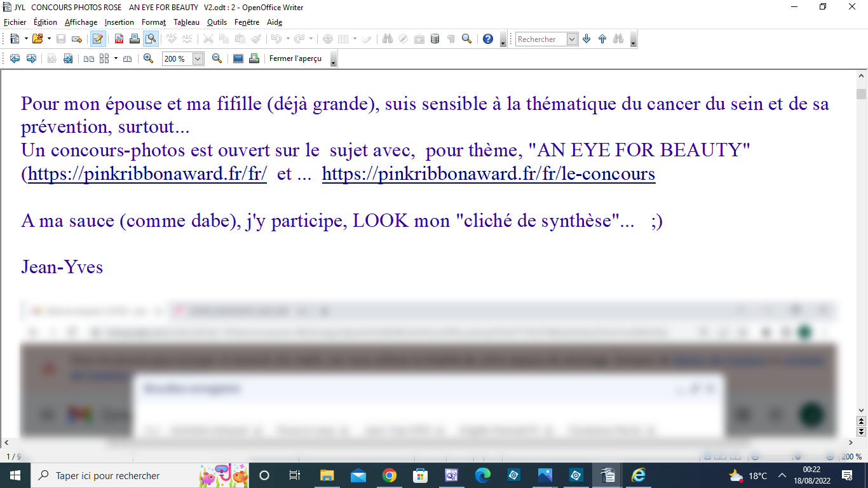The width and height of the screenshot is (868, 488).
Task: Click the Find Next down arrow
Action: (587, 39)
